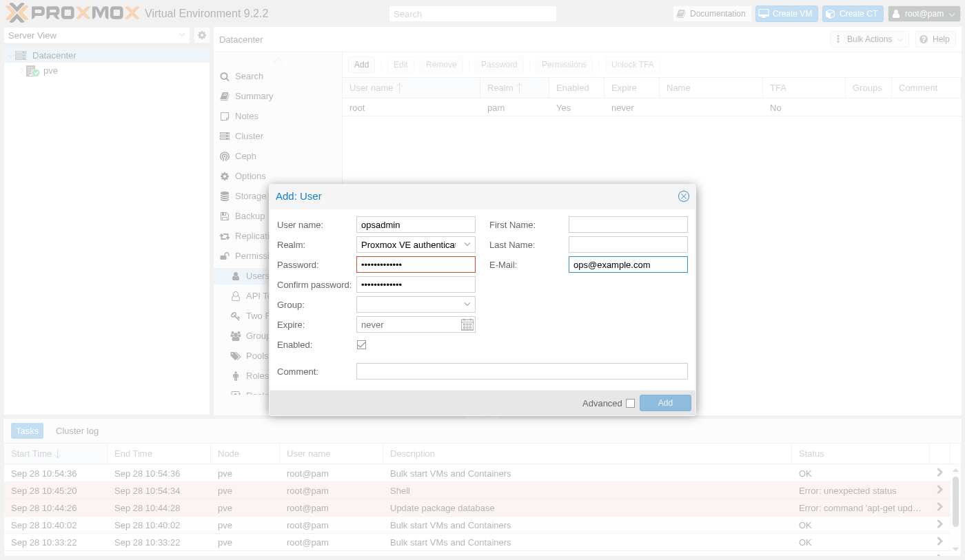This screenshot has height=560, width=965.
Task: Open the Group dropdown
Action: [x=467, y=304]
